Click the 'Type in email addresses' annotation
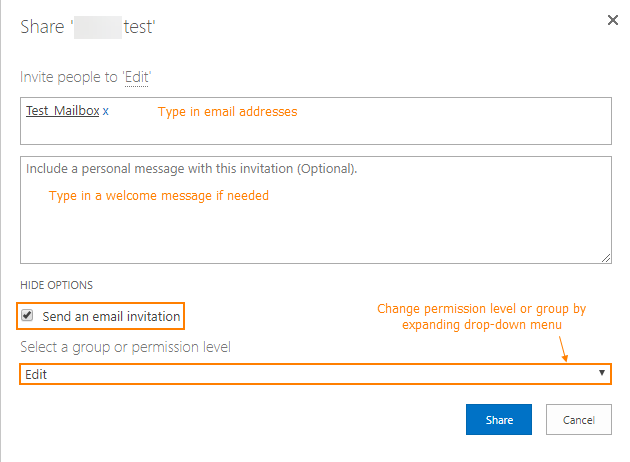 227,112
